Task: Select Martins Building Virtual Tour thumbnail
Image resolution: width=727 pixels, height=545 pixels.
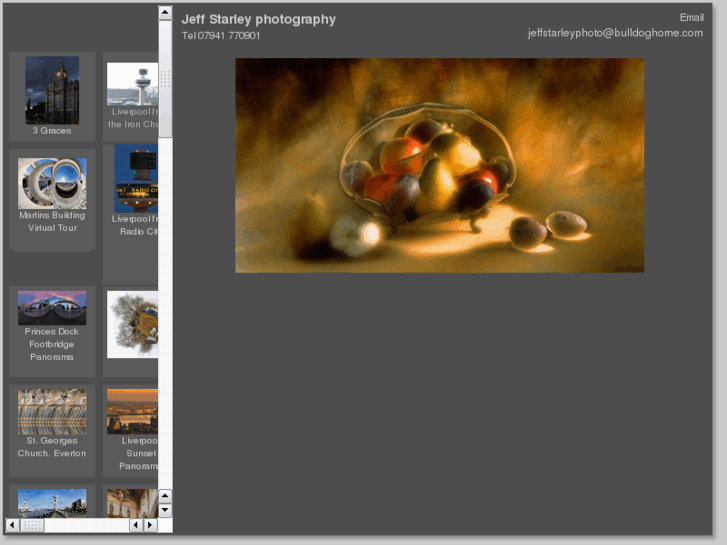Action: coord(52,183)
